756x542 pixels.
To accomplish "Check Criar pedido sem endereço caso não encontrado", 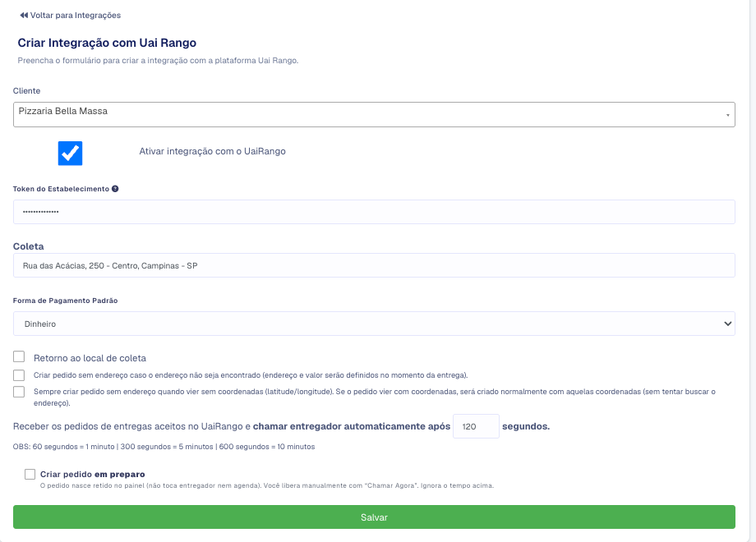I will pyautogui.click(x=19, y=375).
